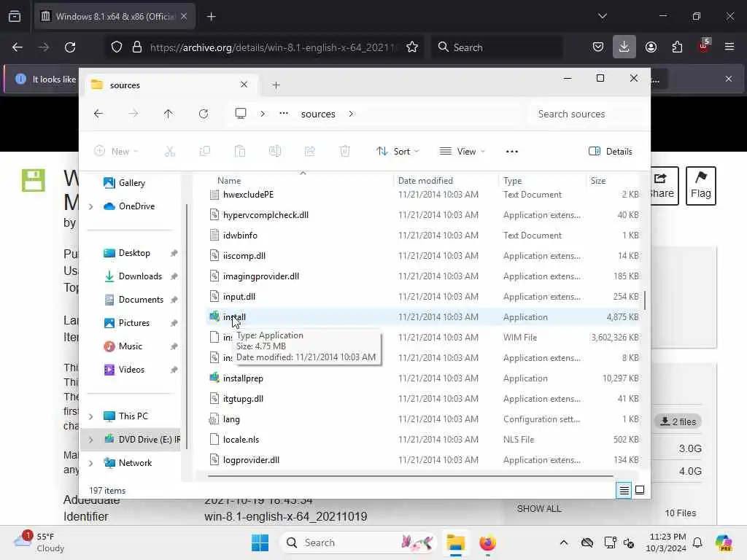The width and height of the screenshot is (747, 560).
Task: Open the Sort dropdown
Action: [398, 152]
